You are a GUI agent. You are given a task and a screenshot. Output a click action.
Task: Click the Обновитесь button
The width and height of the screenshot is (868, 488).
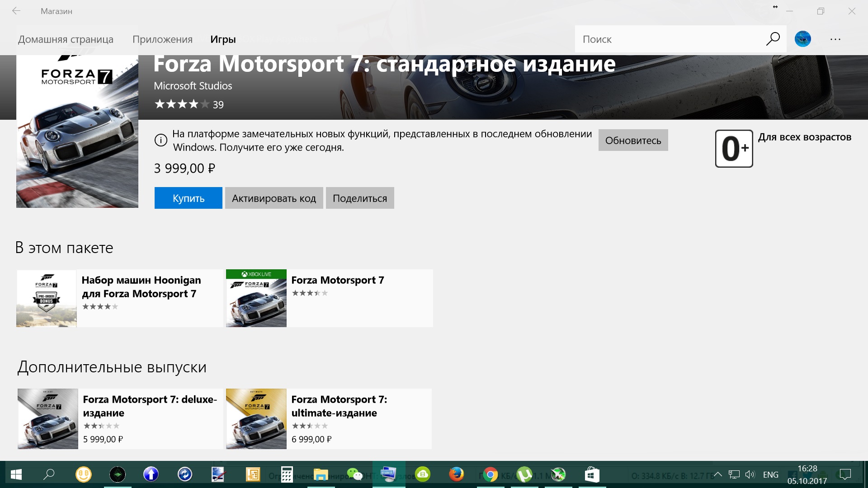pyautogui.click(x=633, y=140)
